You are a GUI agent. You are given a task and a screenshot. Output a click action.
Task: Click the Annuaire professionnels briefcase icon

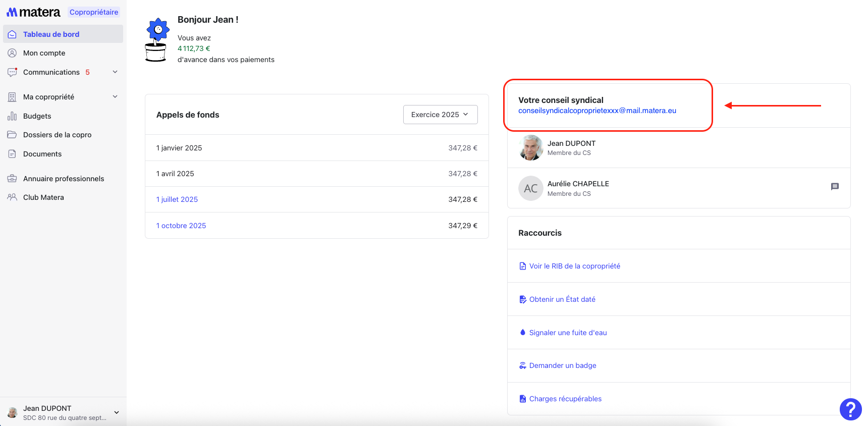[x=12, y=179]
